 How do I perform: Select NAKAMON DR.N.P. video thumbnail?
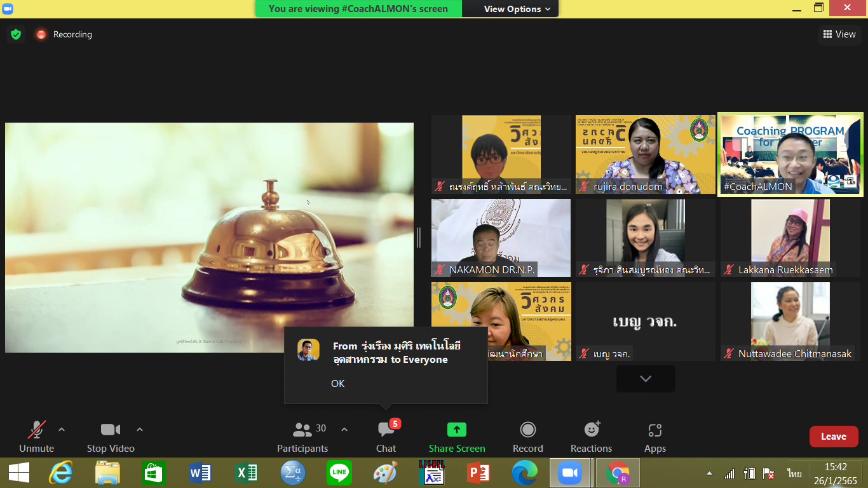point(501,238)
